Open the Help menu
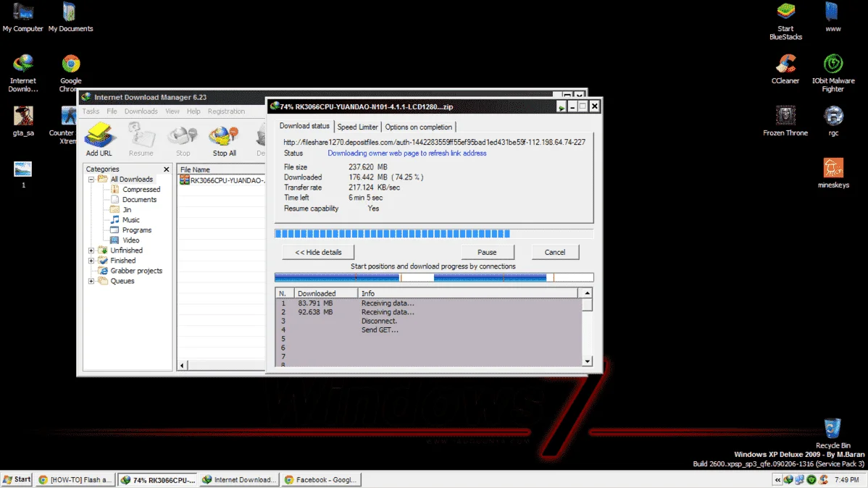Image resolution: width=868 pixels, height=488 pixels. 193,112
